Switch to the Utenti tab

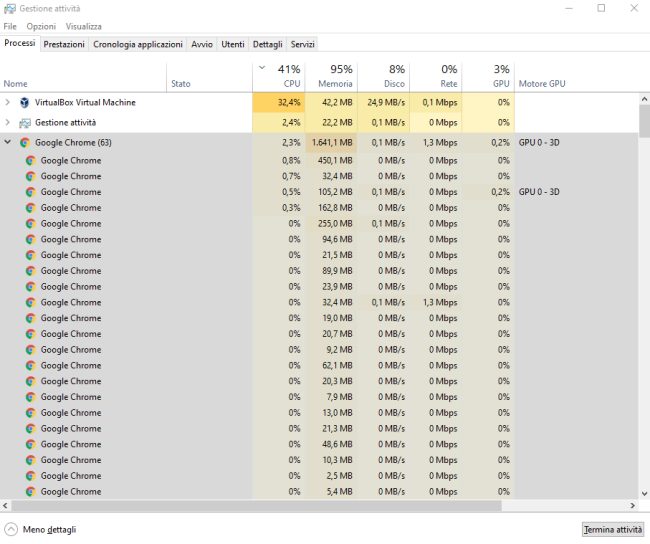233,44
